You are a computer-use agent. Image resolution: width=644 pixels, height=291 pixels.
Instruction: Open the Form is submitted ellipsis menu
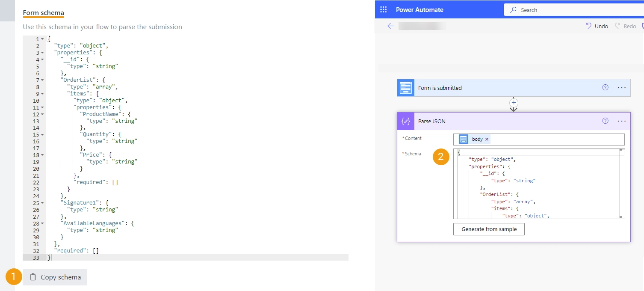click(622, 88)
